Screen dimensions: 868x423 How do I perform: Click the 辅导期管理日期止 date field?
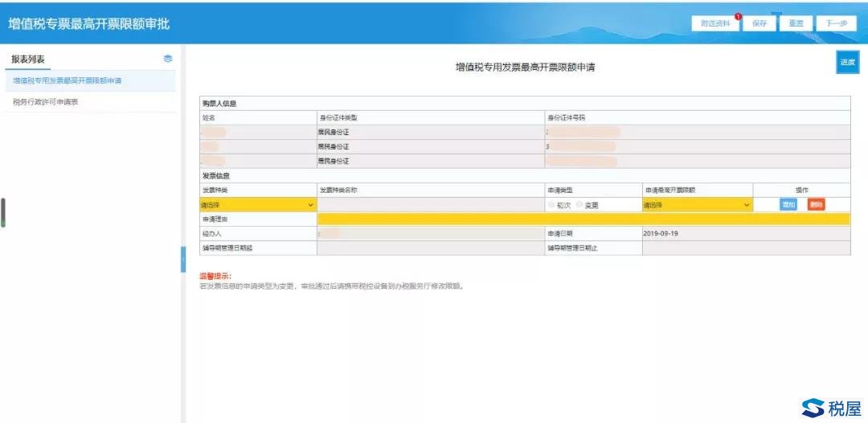pos(745,248)
